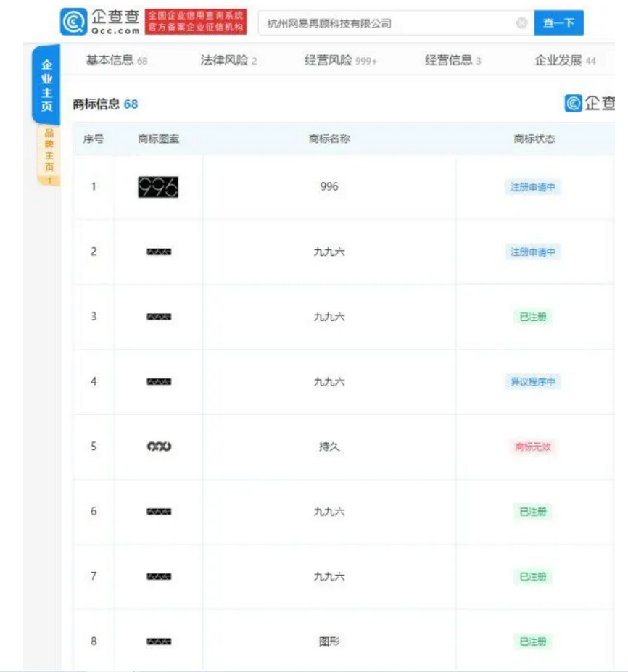
Task: Click the name 九九六 in row 6
Action: (x=329, y=512)
